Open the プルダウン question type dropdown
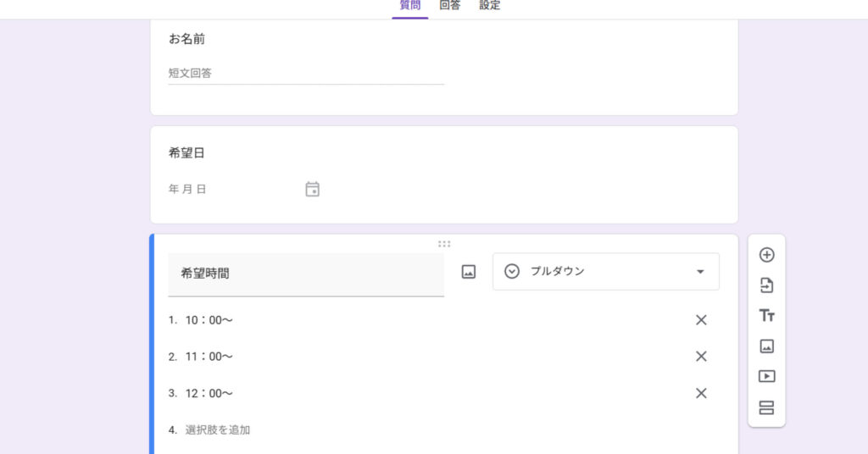This screenshot has width=868, height=454. [605, 272]
